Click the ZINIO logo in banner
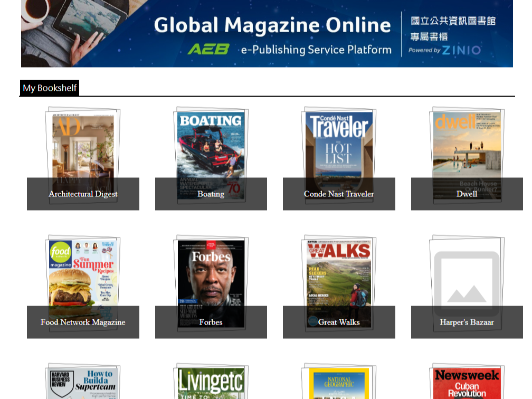532x399 pixels. pos(461,50)
